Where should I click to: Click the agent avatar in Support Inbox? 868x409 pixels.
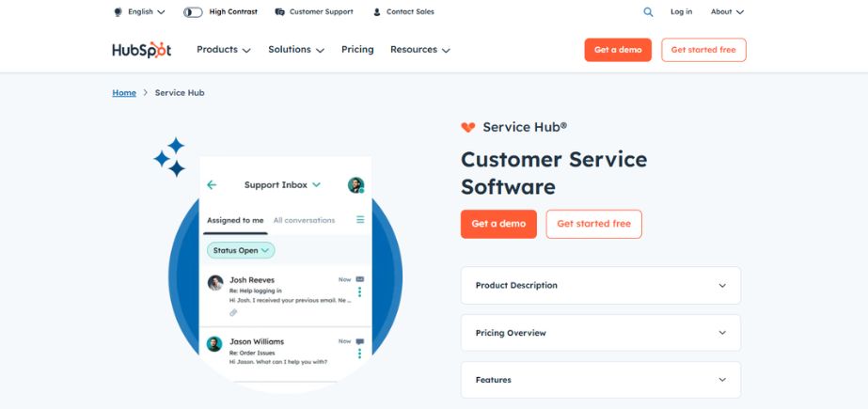coord(356,185)
